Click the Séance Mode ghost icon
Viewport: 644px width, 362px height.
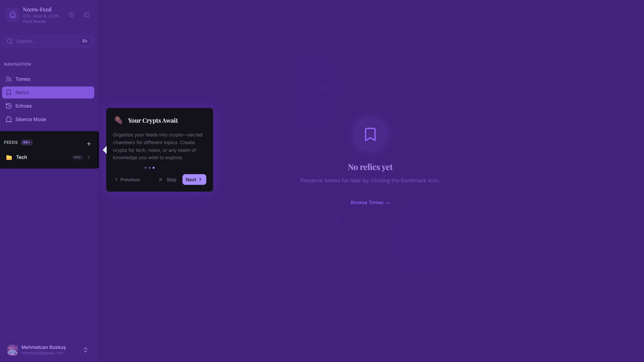click(9, 119)
